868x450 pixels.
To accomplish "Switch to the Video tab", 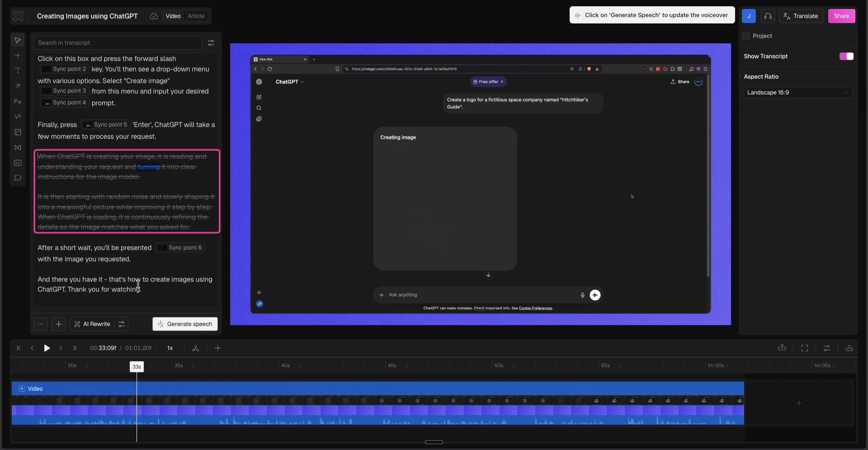I will (x=173, y=16).
